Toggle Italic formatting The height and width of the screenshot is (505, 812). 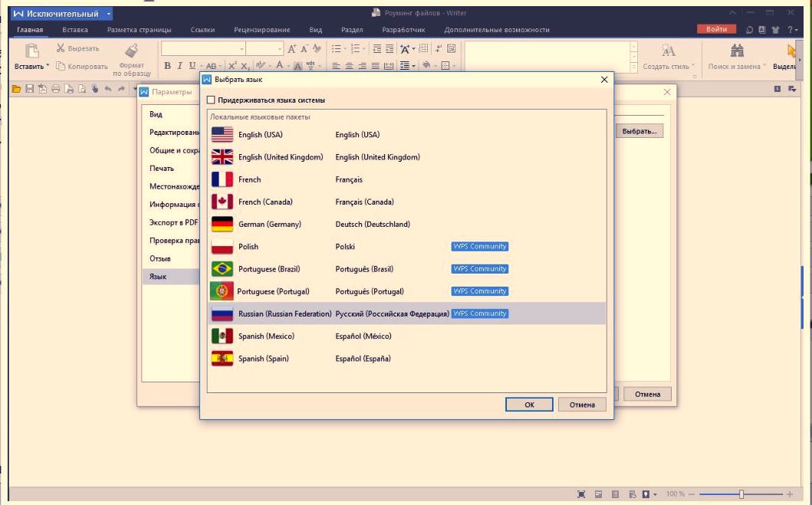point(179,66)
